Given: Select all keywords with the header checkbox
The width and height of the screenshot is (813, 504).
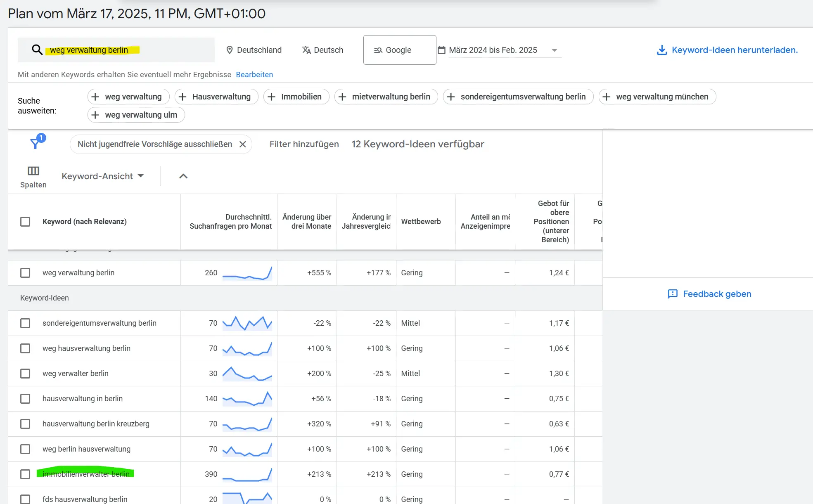Looking at the screenshot, I should [x=26, y=222].
